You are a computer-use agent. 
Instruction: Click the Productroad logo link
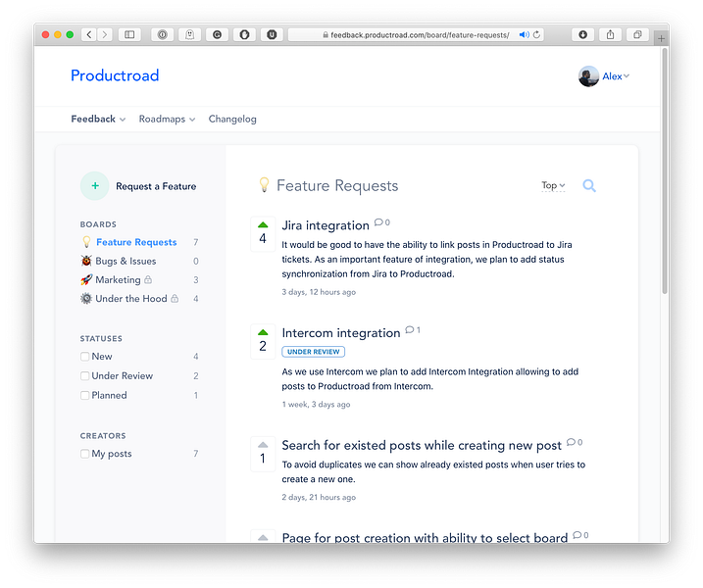[x=115, y=75]
